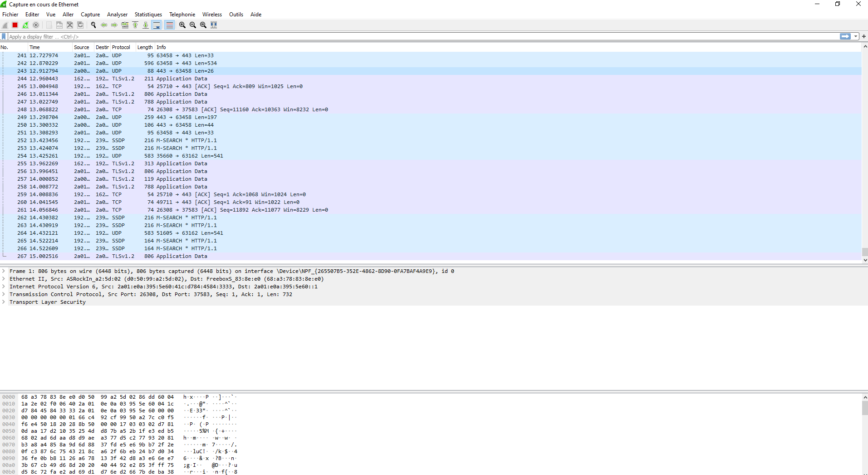Sort packets by Protocol column header
The image size is (868, 475).
tap(123, 47)
